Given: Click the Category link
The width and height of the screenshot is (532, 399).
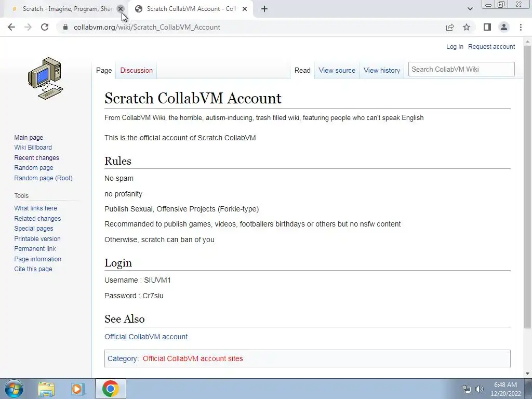Looking at the screenshot, I should (x=123, y=358).
